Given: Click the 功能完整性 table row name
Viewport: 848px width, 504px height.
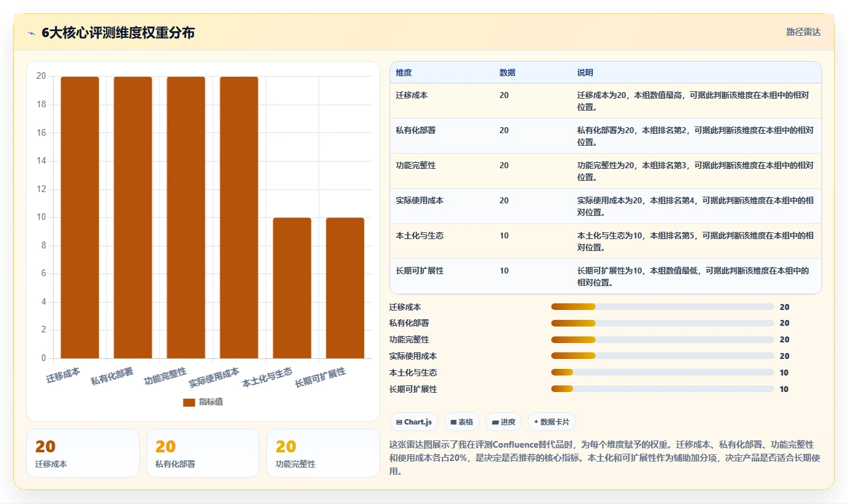Looking at the screenshot, I should (415, 166).
